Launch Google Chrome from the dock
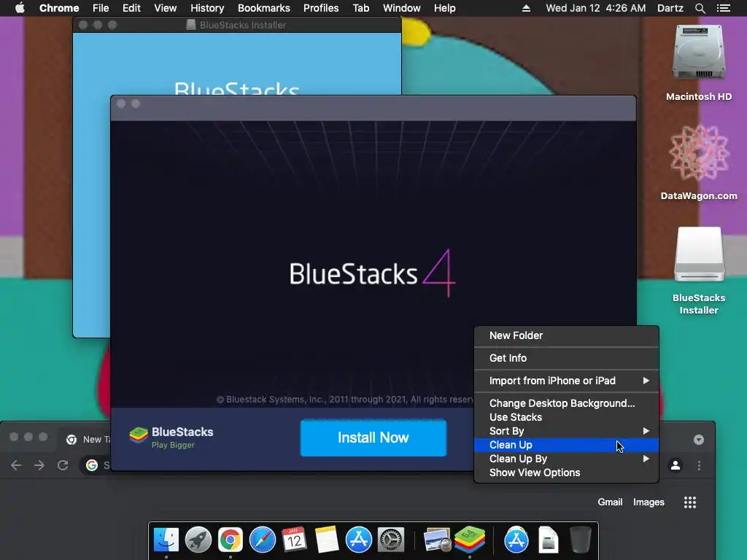Screen dimensions: 747x560 (230, 540)
